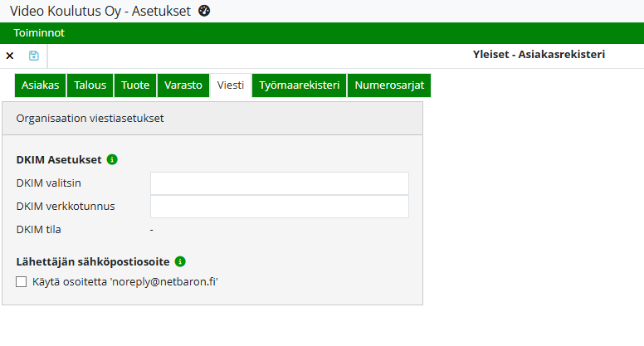
Task: Close the settings view with the X icon
Action: (x=10, y=56)
